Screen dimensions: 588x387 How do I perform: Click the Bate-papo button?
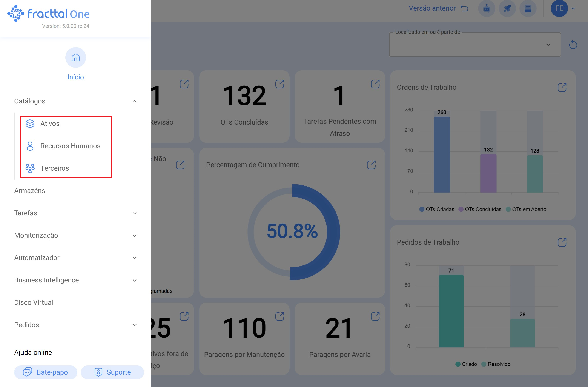pos(45,372)
